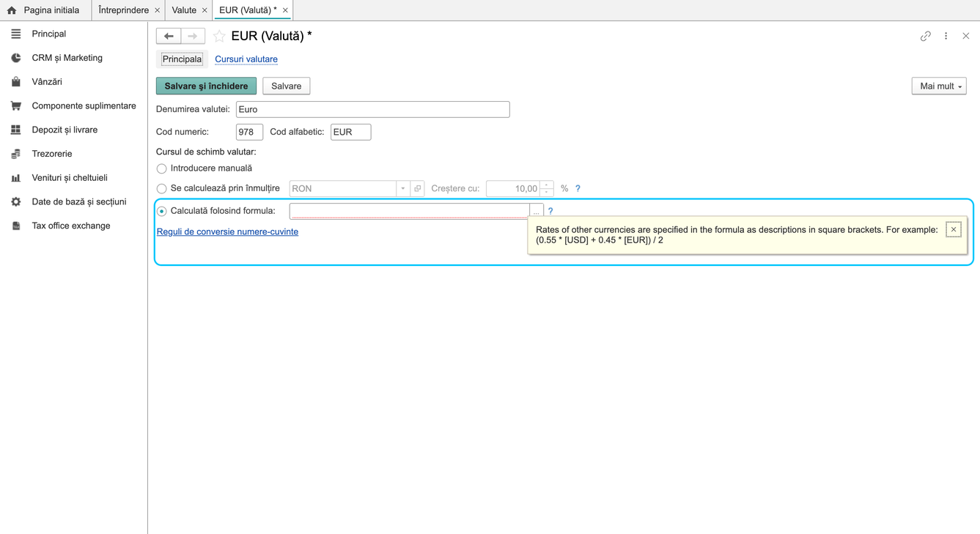Screen dimensions: 980x534
Task: Click the help question mark beside percent field
Action: (x=578, y=189)
